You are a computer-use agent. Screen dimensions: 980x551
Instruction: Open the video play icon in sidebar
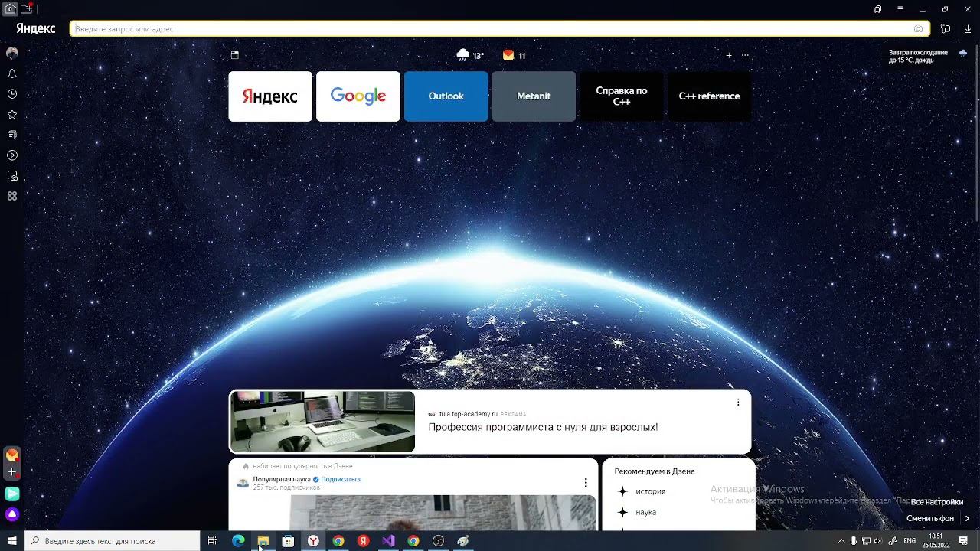coord(12,155)
